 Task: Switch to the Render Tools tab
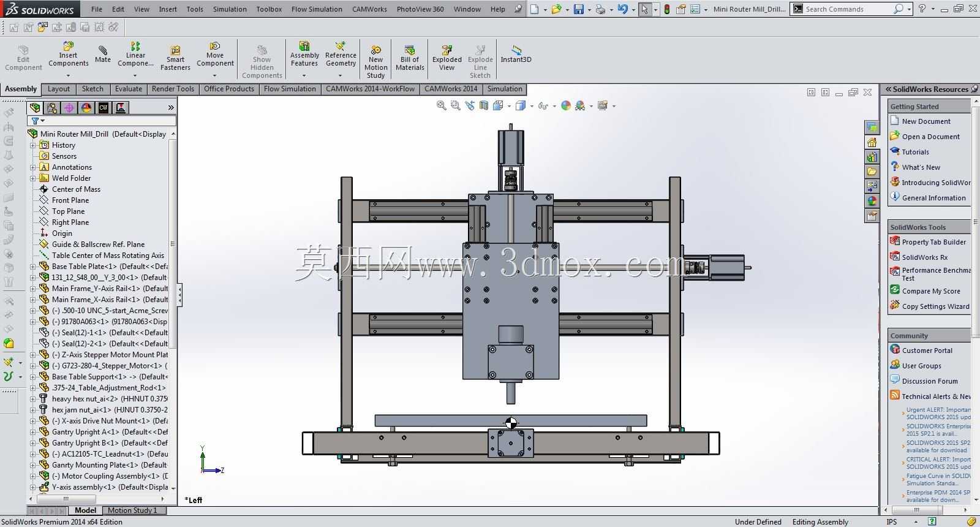coord(173,89)
